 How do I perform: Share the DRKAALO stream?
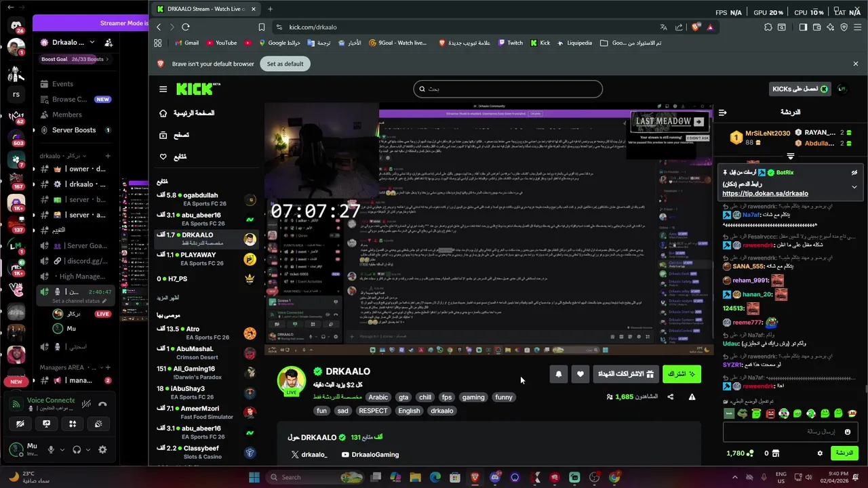[x=671, y=396]
